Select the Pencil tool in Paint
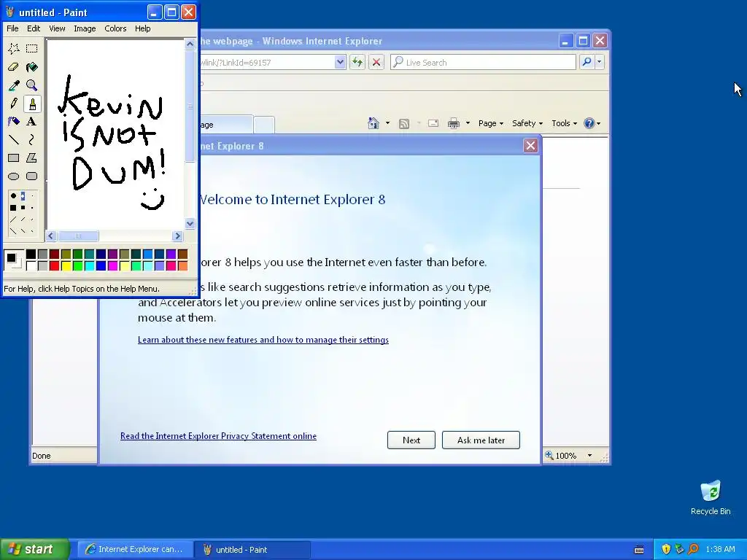 [x=14, y=104]
